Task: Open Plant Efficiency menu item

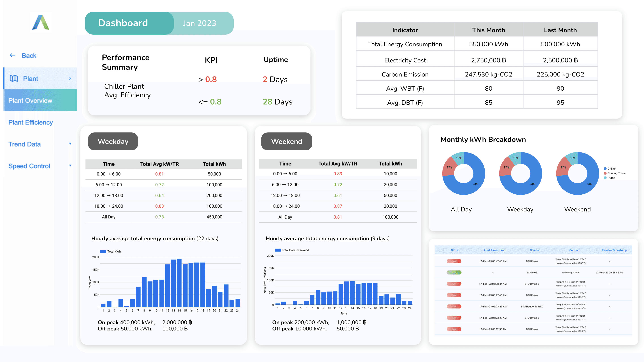Action: coord(30,122)
